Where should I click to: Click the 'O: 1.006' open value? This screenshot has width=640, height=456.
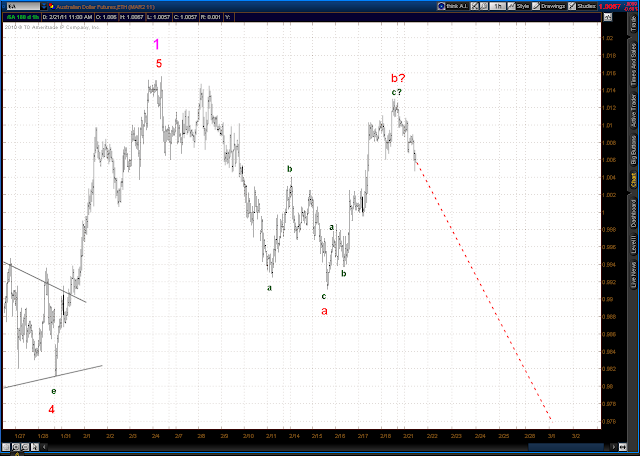pos(106,17)
